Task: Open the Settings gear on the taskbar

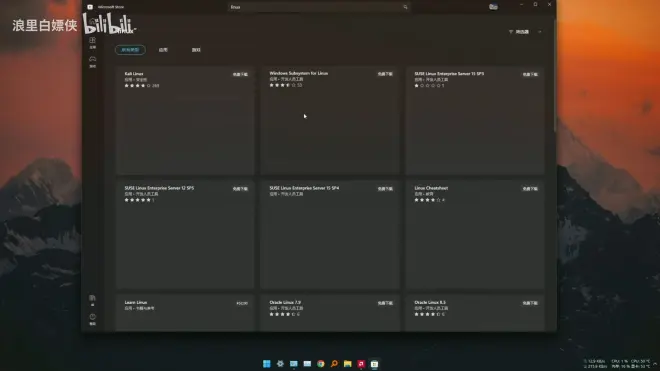Action: click(x=280, y=364)
